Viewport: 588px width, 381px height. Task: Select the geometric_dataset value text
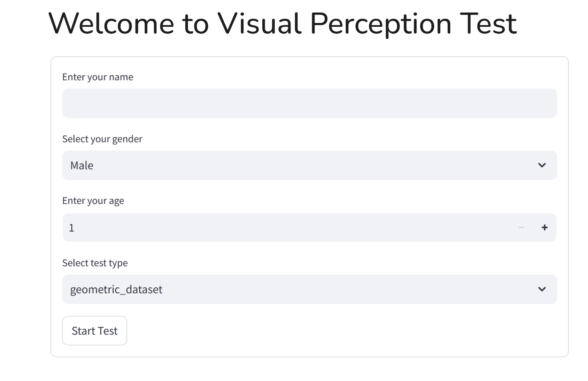point(116,289)
